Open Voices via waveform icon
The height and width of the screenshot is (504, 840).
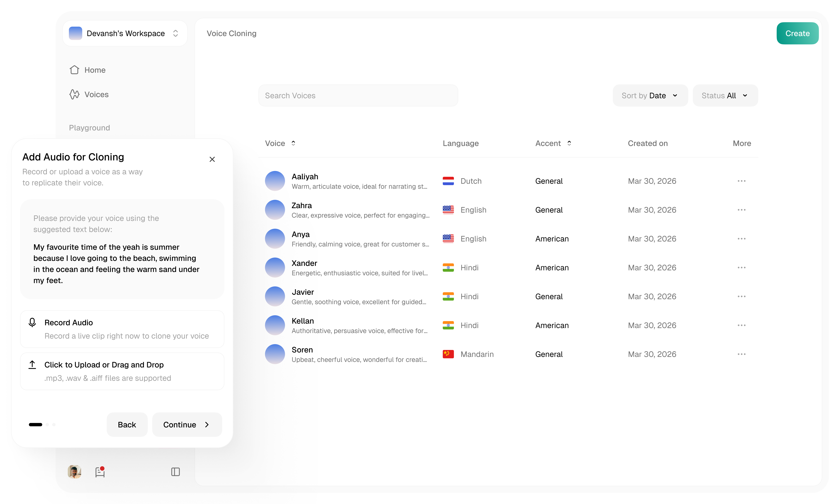click(x=74, y=94)
